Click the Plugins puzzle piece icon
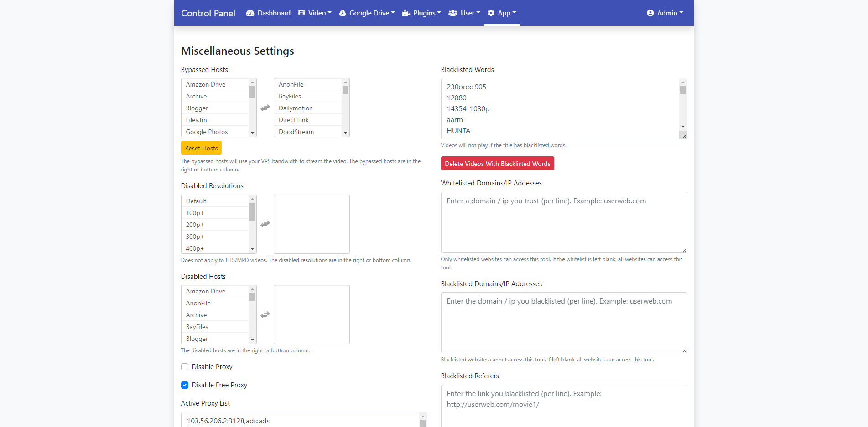This screenshot has width=868, height=427. [x=406, y=13]
